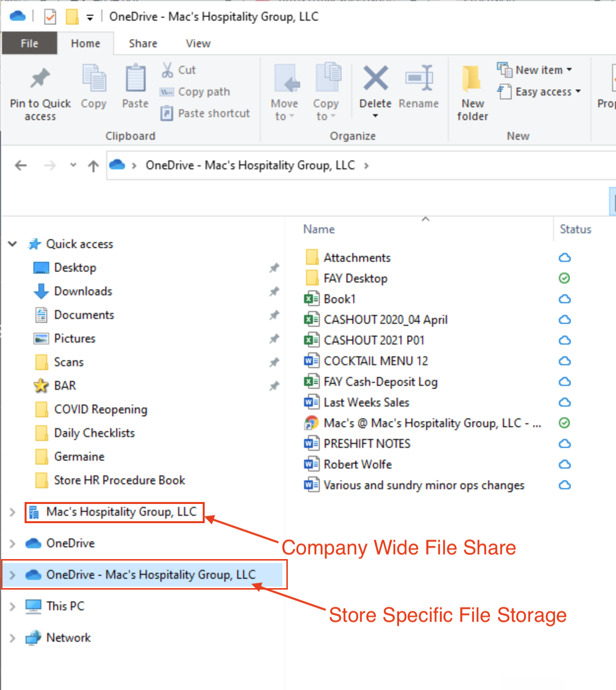This screenshot has width=616, height=690.
Task: Switch to the Home tab
Action: 86,43
